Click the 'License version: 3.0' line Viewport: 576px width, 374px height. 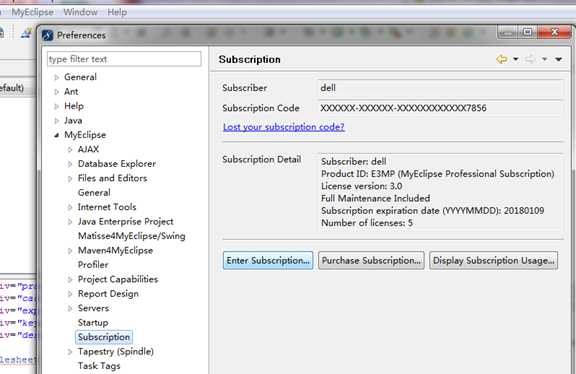(x=361, y=186)
